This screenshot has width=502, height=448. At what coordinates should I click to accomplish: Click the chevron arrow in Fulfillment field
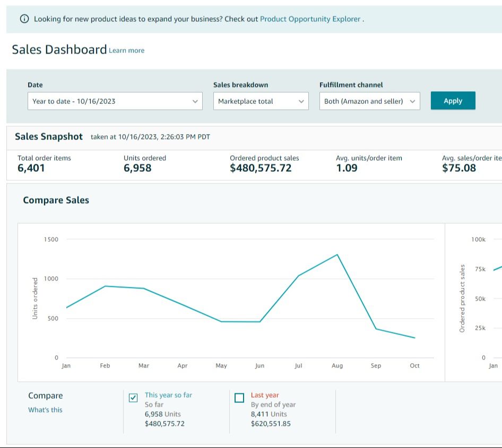tap(412, 101)
